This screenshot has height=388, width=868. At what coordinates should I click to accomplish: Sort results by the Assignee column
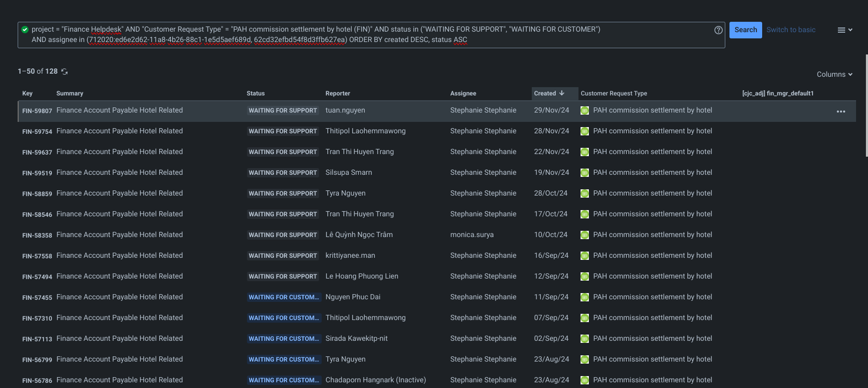463,93
